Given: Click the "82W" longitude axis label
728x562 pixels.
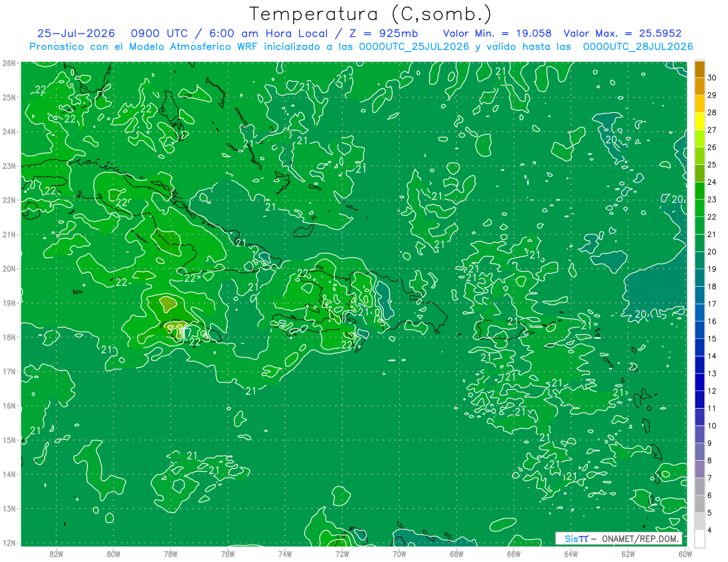Looking at the screenshot, I should pyautogui.click(x=56, y=554).
